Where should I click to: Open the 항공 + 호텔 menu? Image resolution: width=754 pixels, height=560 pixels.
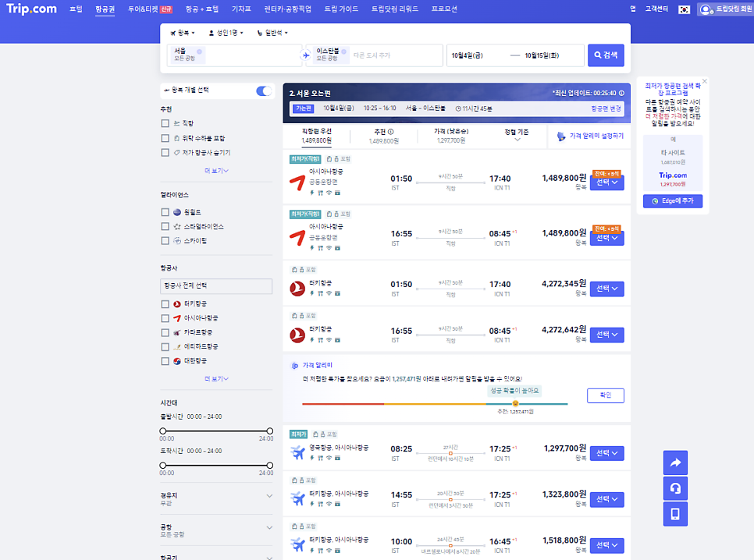pyautogui.click(x=202, y=9)
